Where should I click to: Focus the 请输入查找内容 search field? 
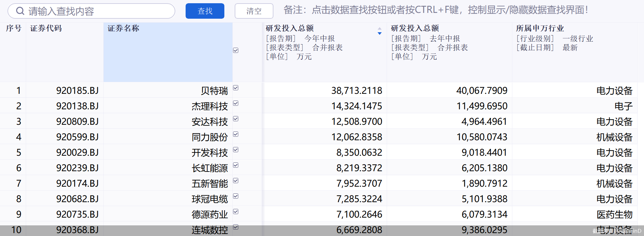coord(91,11)
